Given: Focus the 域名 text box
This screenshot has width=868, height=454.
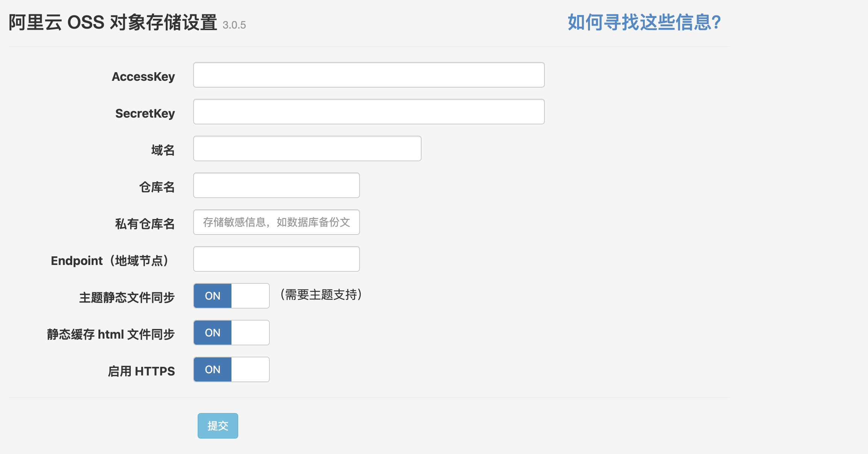Looking at the screenshot, I should (307, 148).
